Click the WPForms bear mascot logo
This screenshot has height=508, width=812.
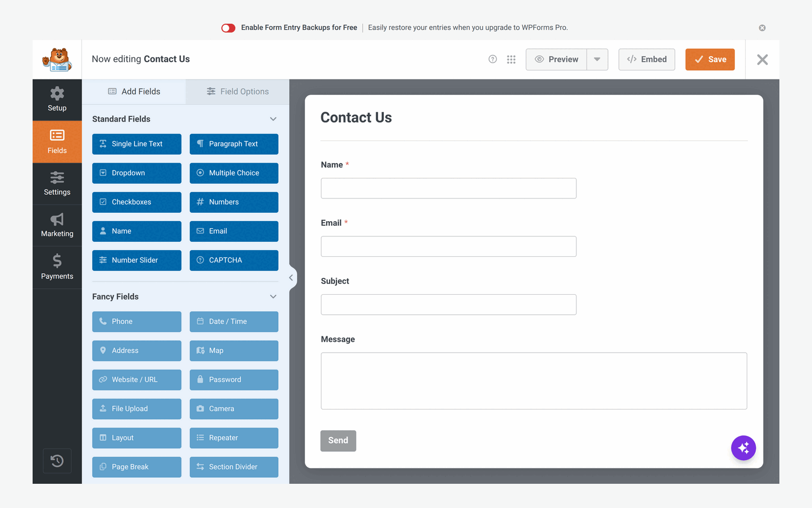[57, 59]
